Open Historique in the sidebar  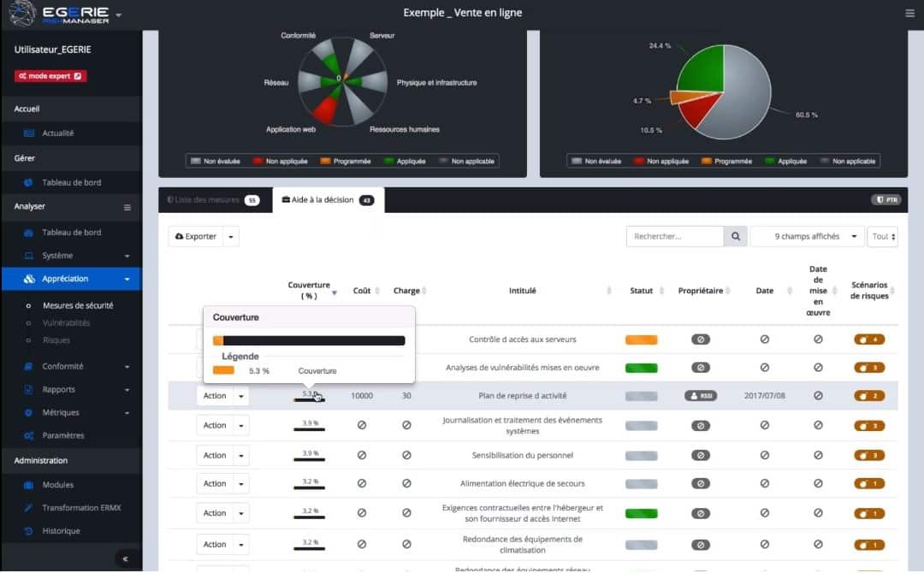pos(61,530)
